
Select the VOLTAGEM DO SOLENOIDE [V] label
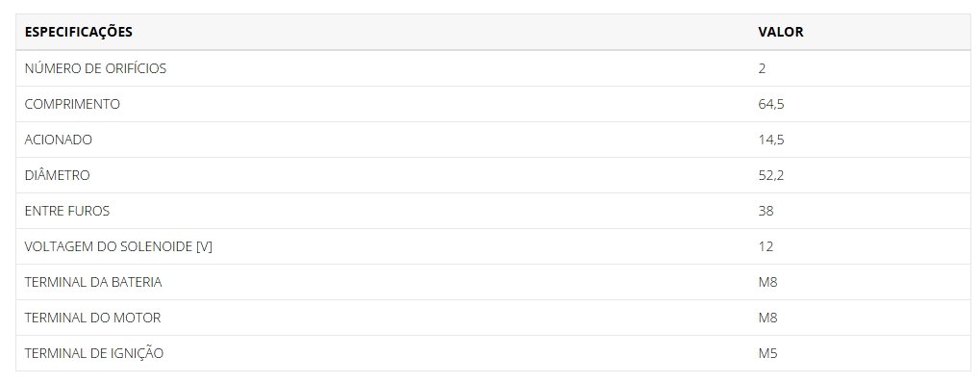pyautogui.click(x=118, y=246)
